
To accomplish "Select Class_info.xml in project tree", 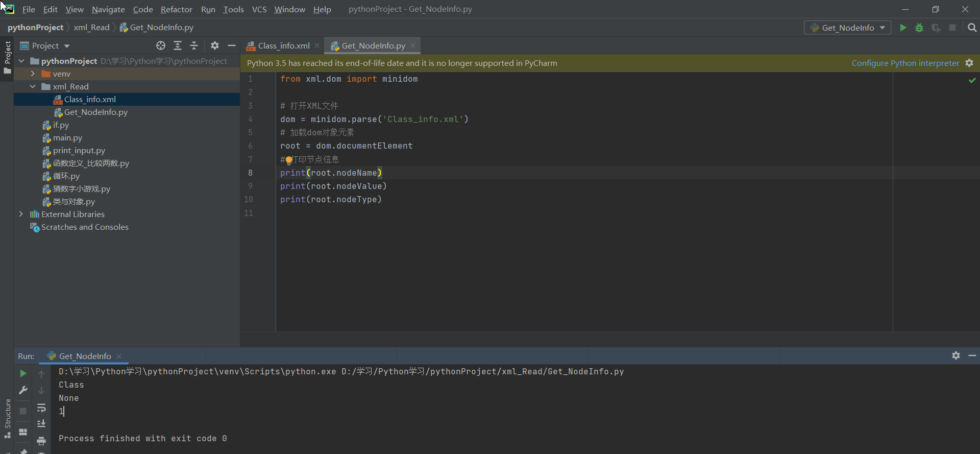I will click(x=127, y=99).
